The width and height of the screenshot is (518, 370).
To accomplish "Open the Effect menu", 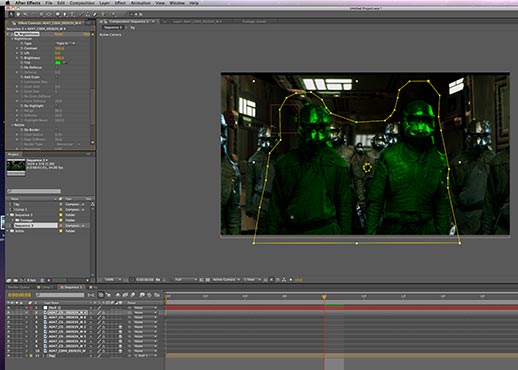I will pos(120,3).
